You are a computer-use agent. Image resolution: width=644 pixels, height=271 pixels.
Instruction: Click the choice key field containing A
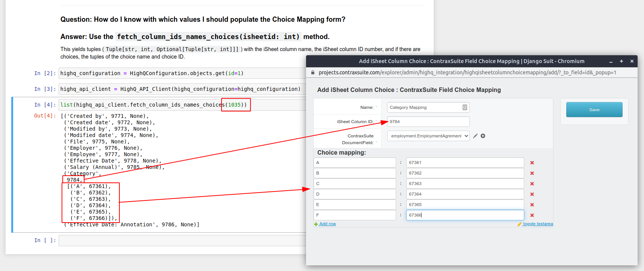(355, 163)
